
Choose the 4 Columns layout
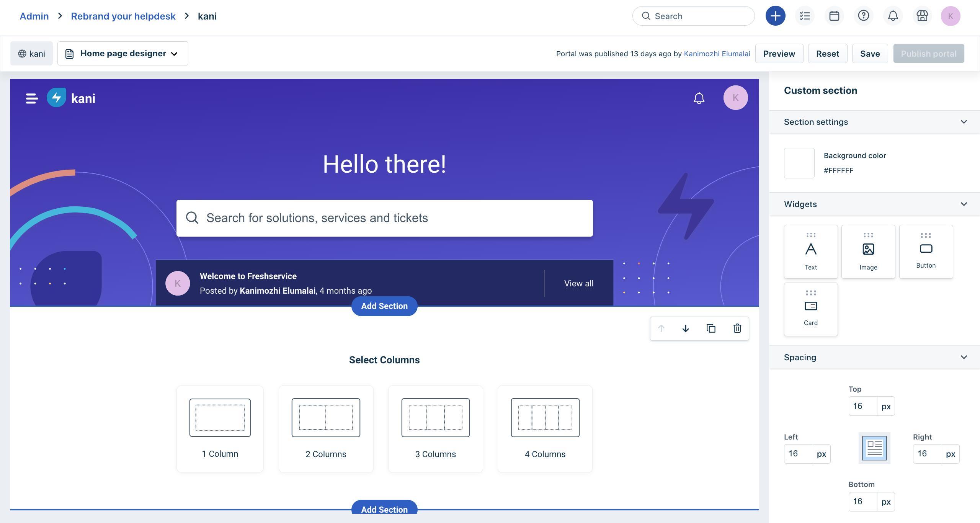pos(545,428)
